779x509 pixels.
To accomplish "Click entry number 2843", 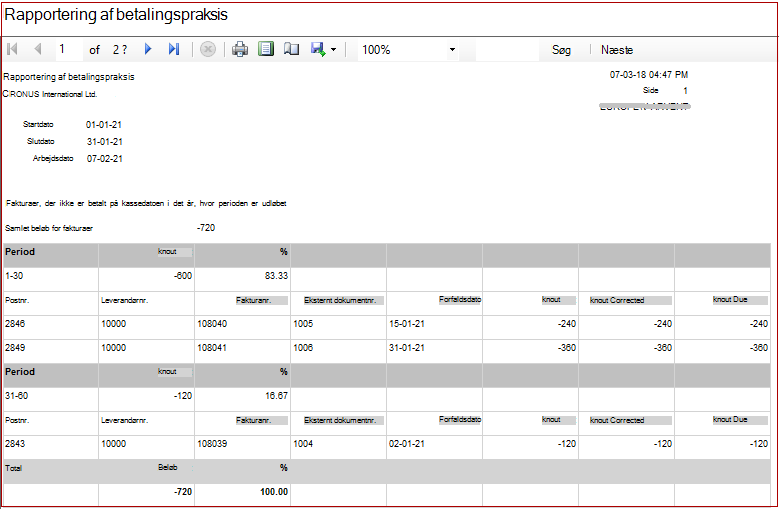I will tap(15, 443).
